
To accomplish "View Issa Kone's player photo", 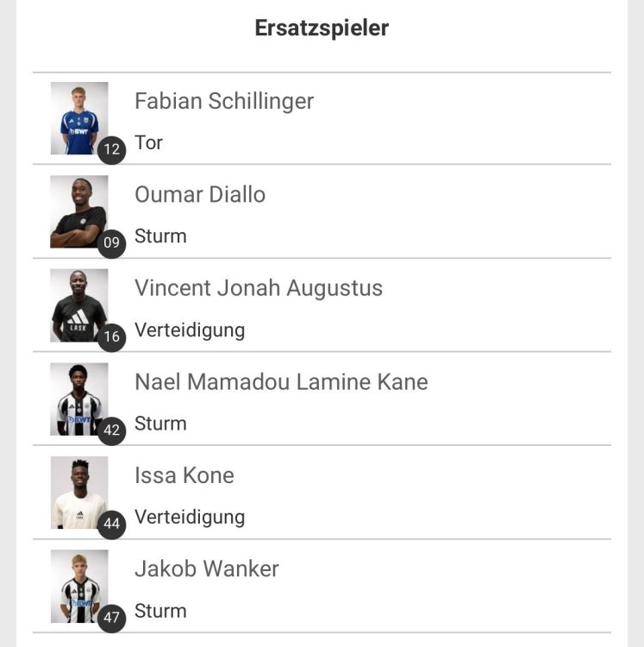I will (x=78, y=492).
